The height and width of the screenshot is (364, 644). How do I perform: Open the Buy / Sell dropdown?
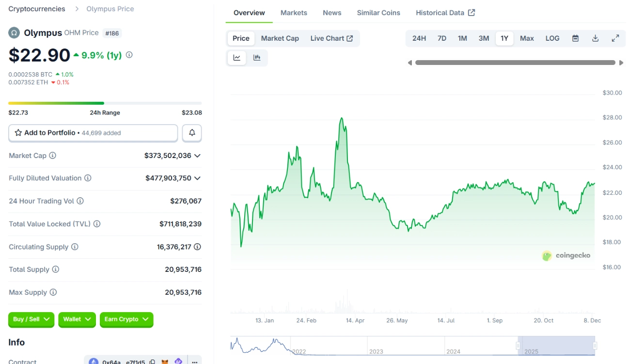tap(31, 319)
